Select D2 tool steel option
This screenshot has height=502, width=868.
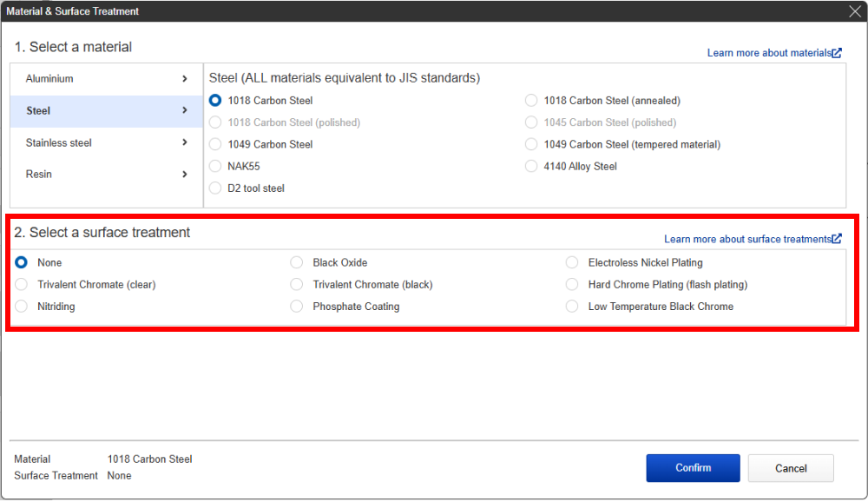pos(215,188)
